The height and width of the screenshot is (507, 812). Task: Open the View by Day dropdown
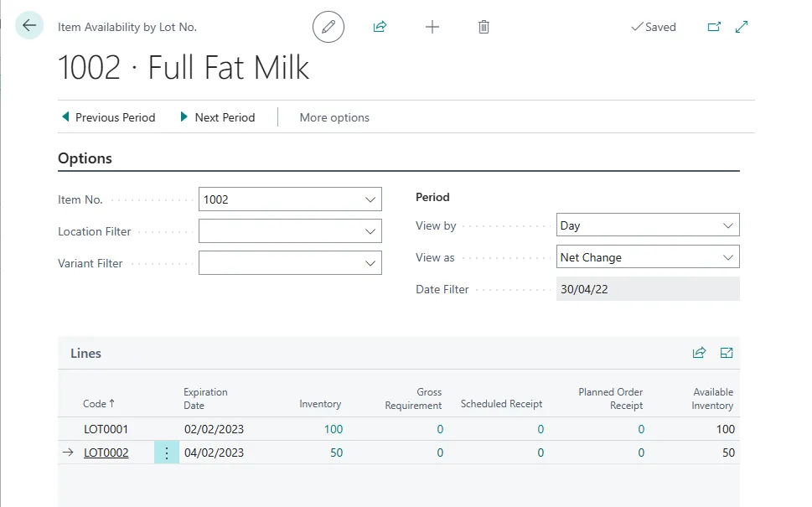point(648,225)
